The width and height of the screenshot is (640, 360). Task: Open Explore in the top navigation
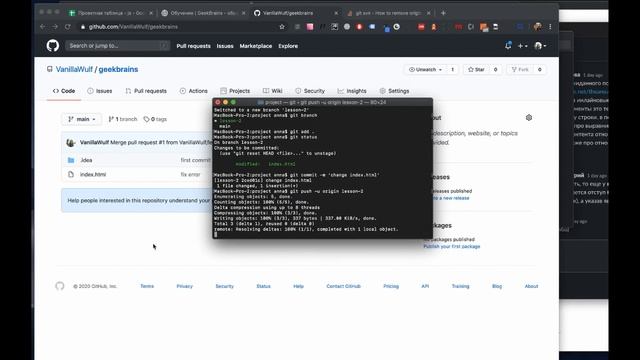(x=288, y=46)
